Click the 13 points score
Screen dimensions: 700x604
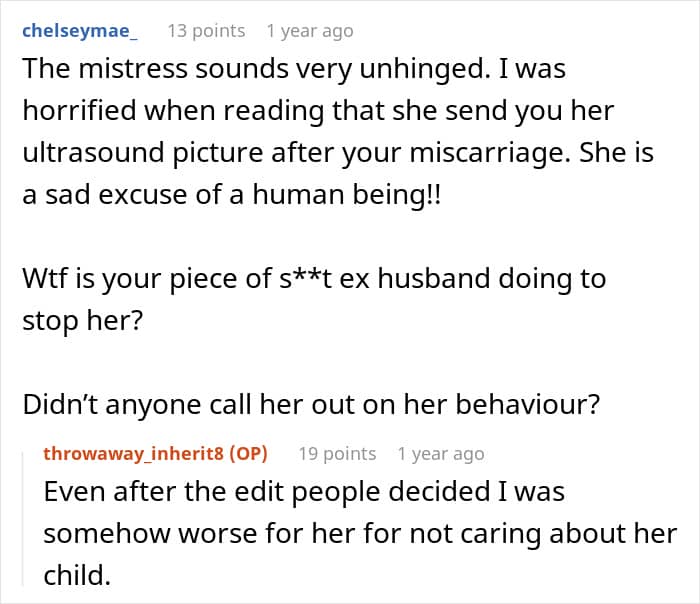(x=206, y=31)
